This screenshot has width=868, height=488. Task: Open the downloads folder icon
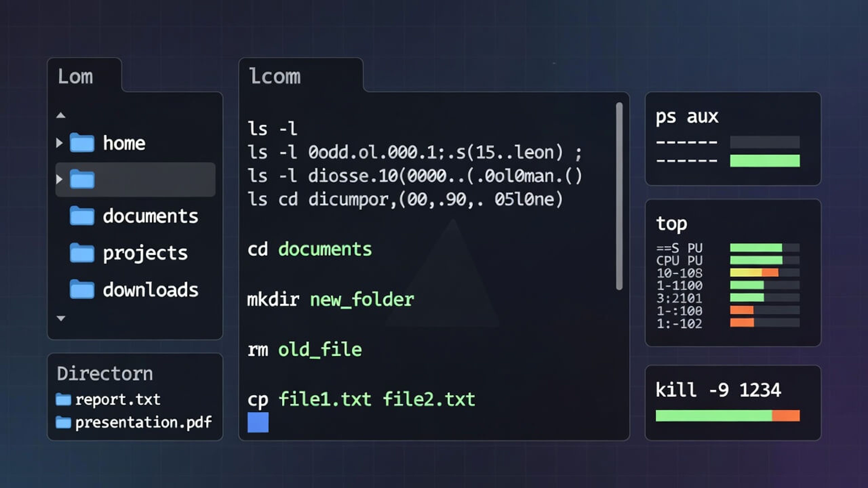click(x=82, y=289)
